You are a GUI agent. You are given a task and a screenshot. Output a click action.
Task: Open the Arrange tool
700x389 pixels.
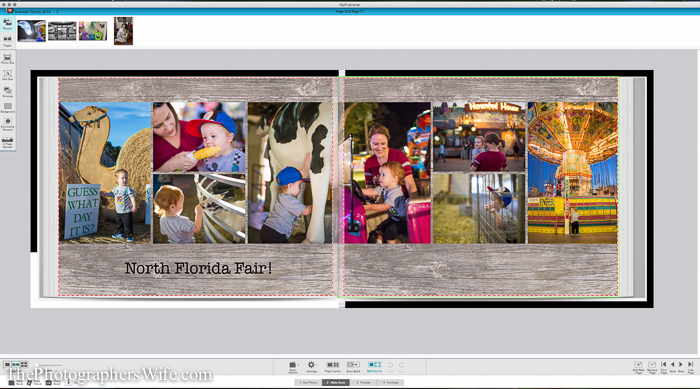8,92
